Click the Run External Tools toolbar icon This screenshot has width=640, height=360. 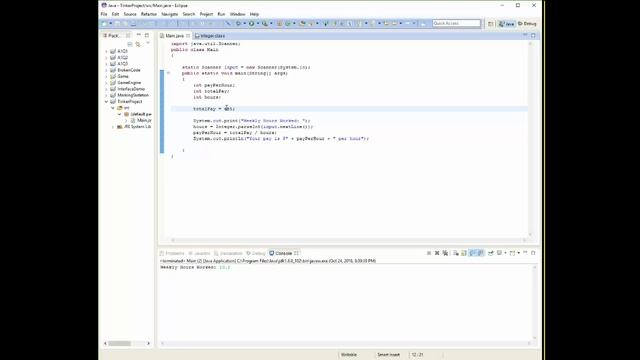265,23
